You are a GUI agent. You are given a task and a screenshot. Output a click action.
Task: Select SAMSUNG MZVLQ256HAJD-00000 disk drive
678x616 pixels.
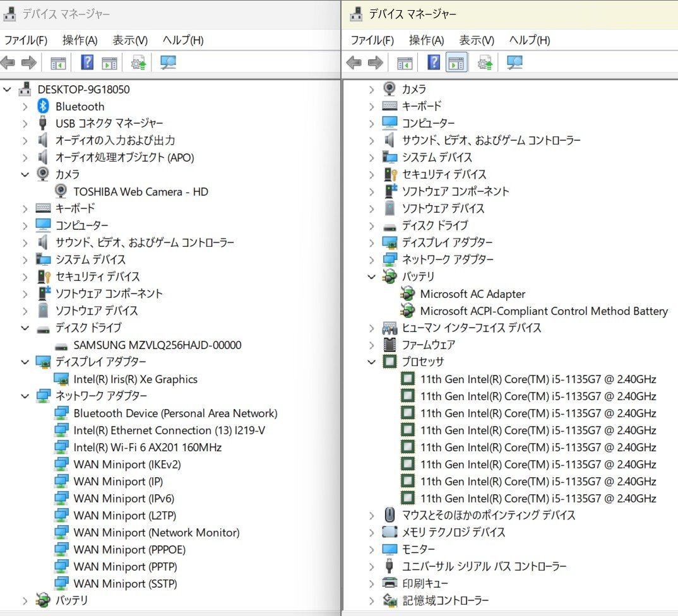[157, 345]
